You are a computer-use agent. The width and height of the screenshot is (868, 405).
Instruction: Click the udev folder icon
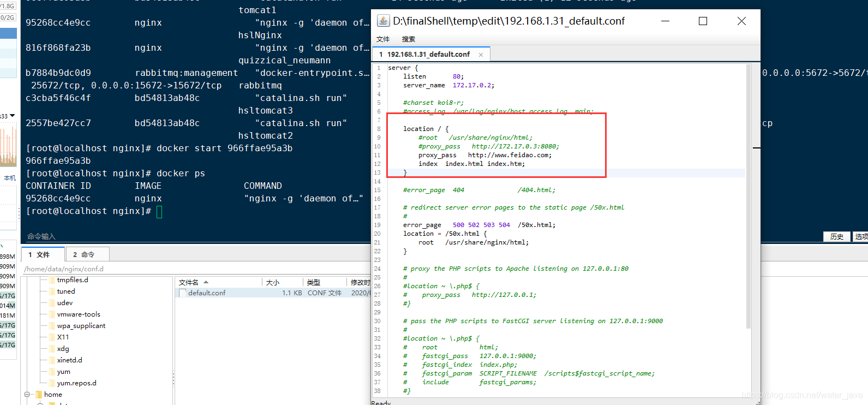(52, 303)
